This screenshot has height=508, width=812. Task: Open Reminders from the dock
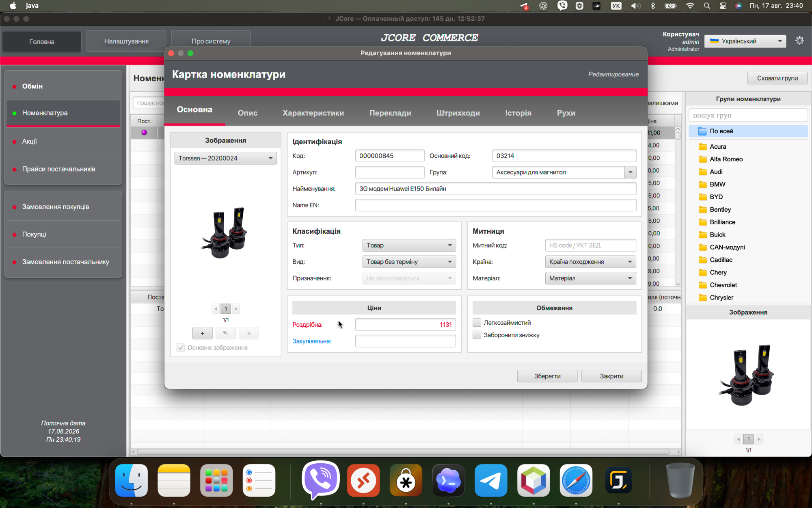259,480
